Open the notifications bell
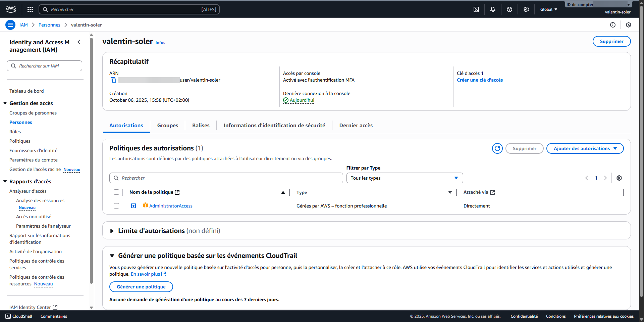 click(x=493, y=9)
